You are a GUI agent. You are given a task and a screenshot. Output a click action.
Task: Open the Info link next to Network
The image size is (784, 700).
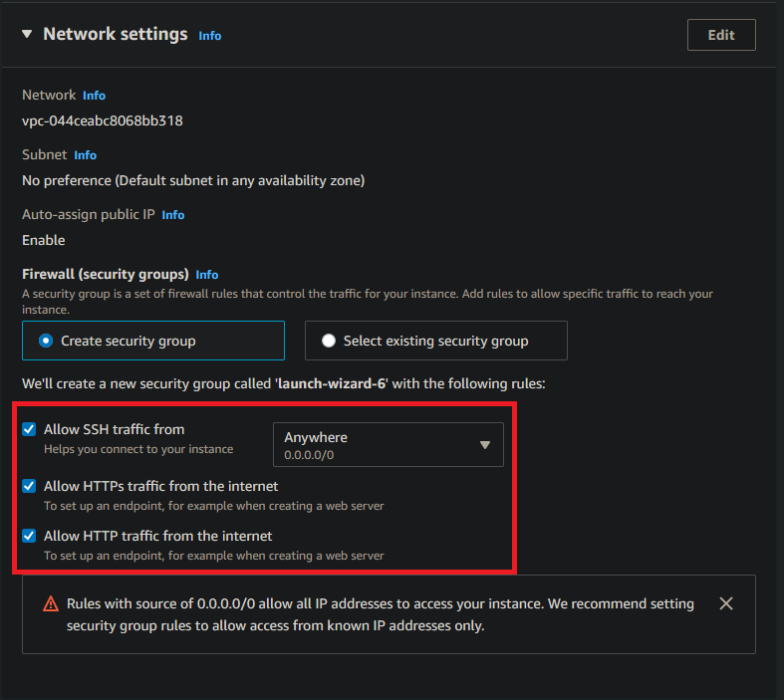(94, 96)
